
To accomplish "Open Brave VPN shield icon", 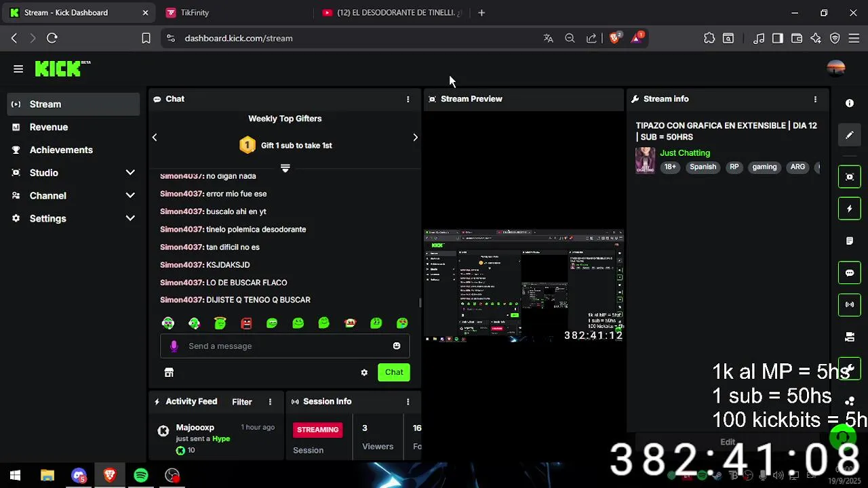I will [835, 39].
